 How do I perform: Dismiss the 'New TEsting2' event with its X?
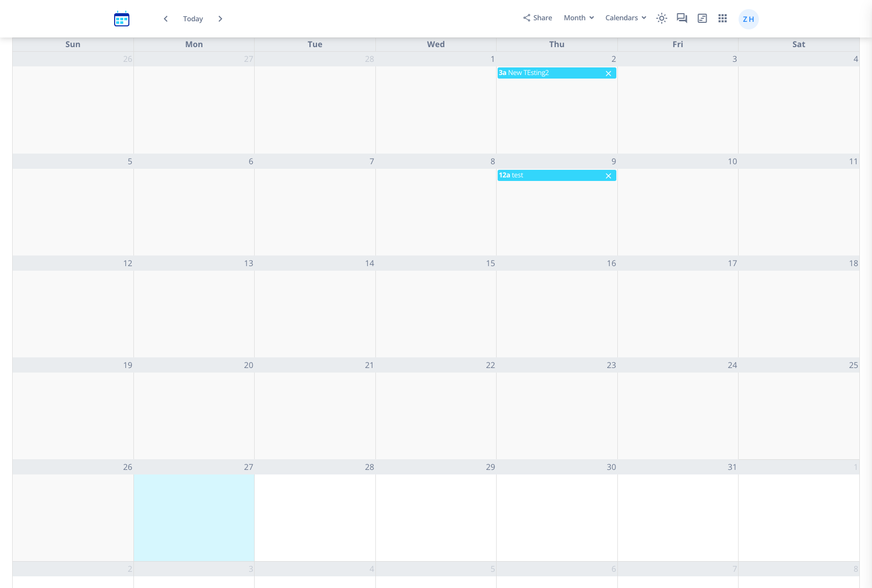(608, 73)
